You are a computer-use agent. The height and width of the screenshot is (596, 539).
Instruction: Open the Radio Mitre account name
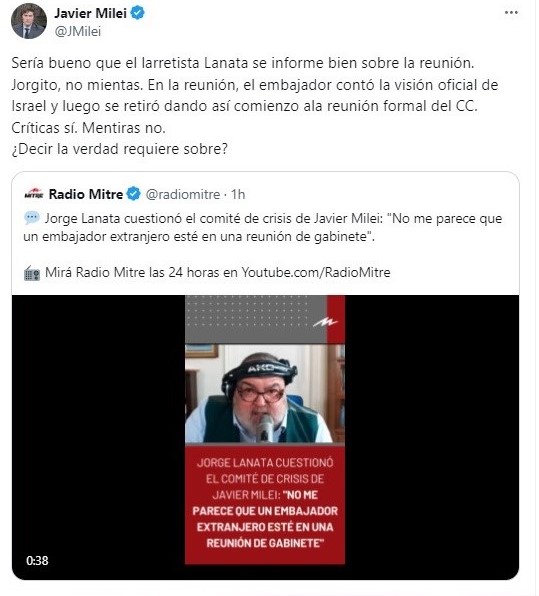[86, 194]
